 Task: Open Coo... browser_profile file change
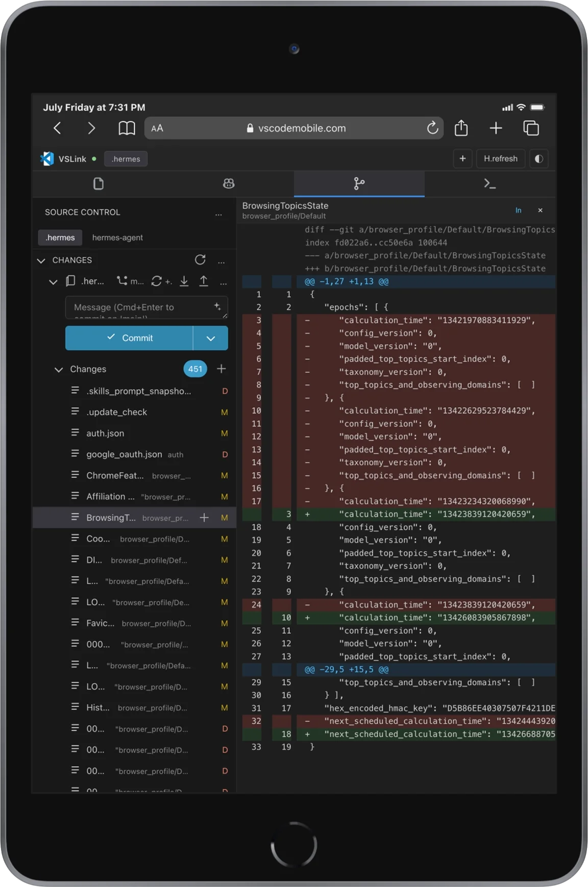coord(134,539)
